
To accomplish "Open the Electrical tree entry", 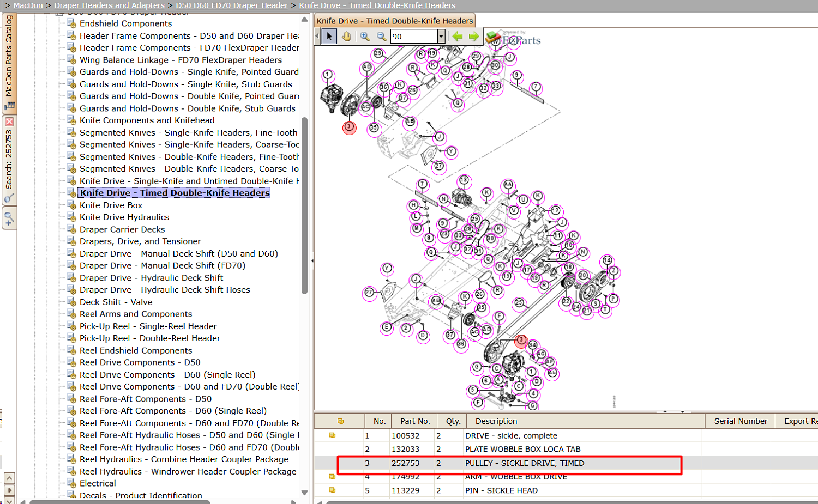I will point(98,484).
